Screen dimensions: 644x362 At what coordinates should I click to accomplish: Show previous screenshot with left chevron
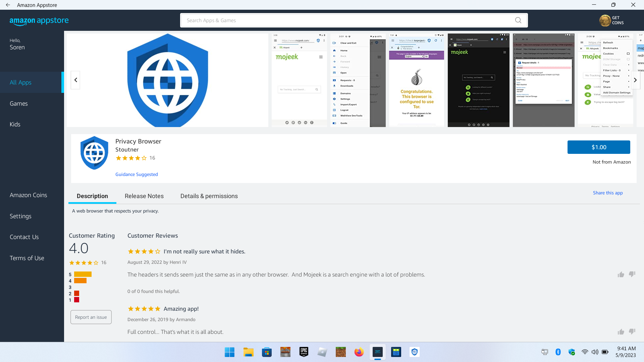click(75, 80)
